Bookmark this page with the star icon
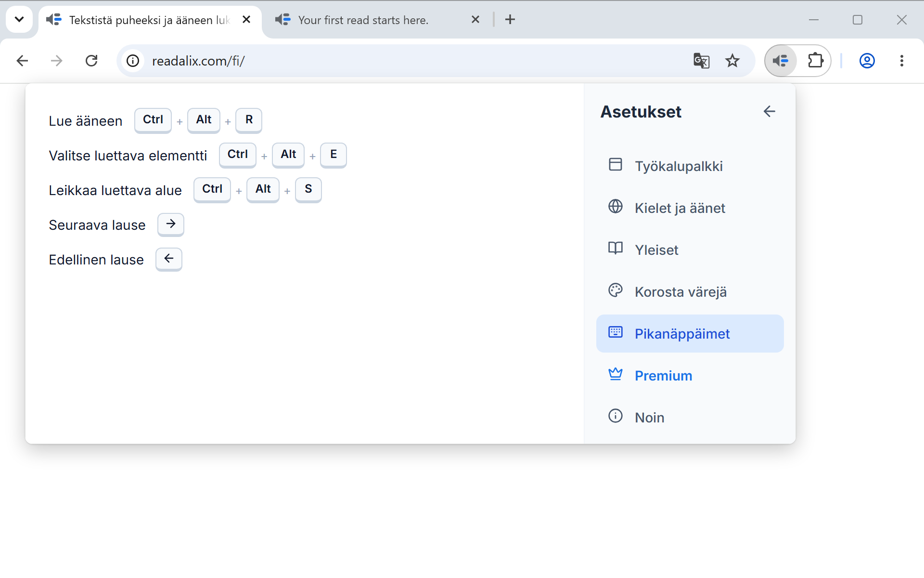Image resolution: width=924 pixels, height=578 pixels. [732, 61]
